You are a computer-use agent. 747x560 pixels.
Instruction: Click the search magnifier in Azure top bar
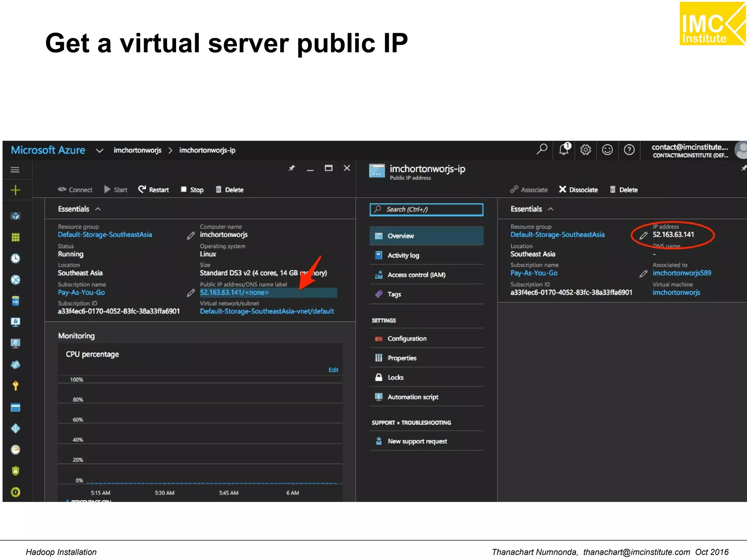tap(542, 149)
